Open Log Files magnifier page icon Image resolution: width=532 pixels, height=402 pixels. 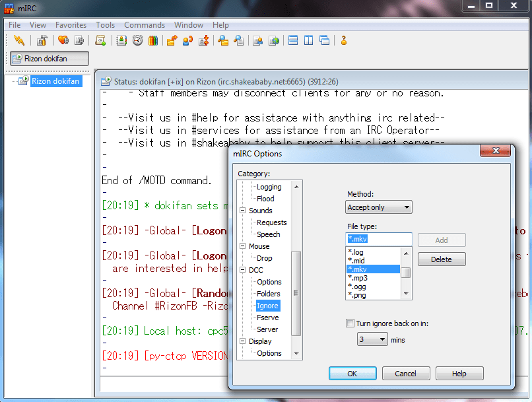[238, 40]
